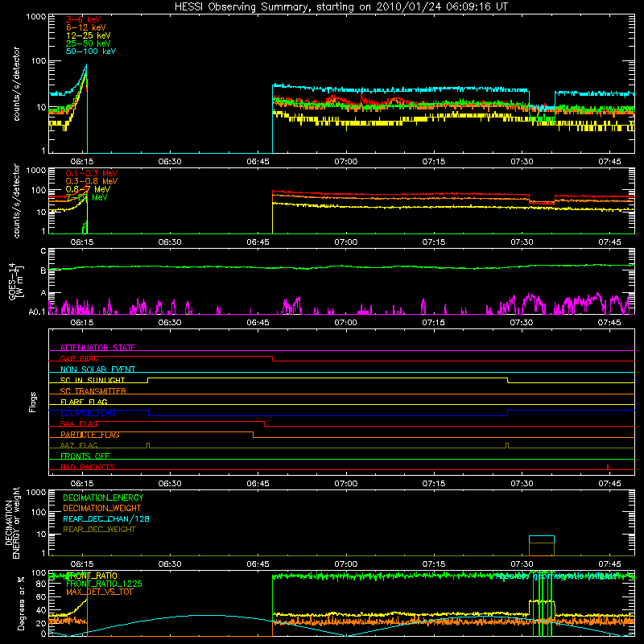
Task: Click the 06:30 tick under the MeV counts plot
Action: (x=170, y=242)
